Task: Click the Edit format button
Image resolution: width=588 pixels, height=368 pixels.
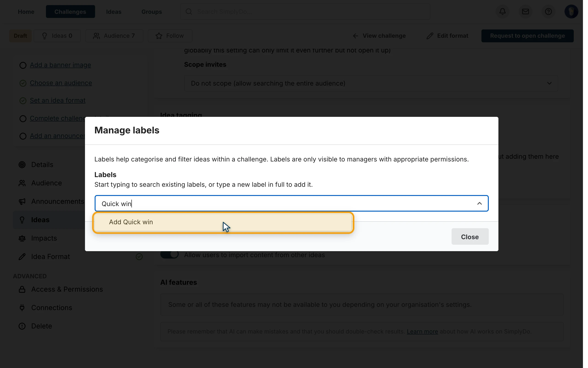Action: coord(447,36)
